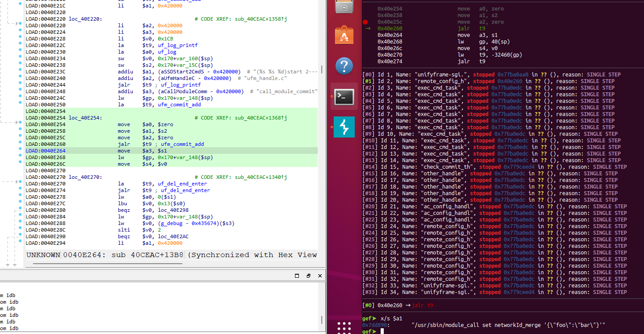Click the red breakpoint dot at 0x40e25c

tap(365, 22)
